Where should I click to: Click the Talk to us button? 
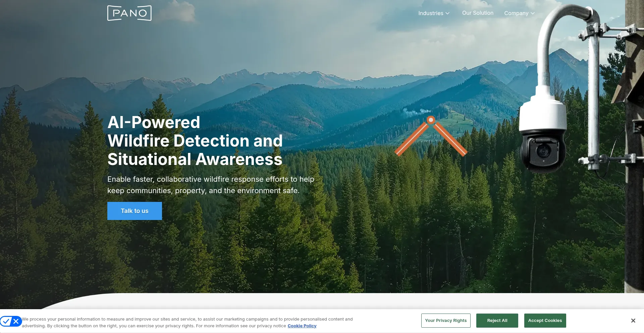(x=135, y=211)
